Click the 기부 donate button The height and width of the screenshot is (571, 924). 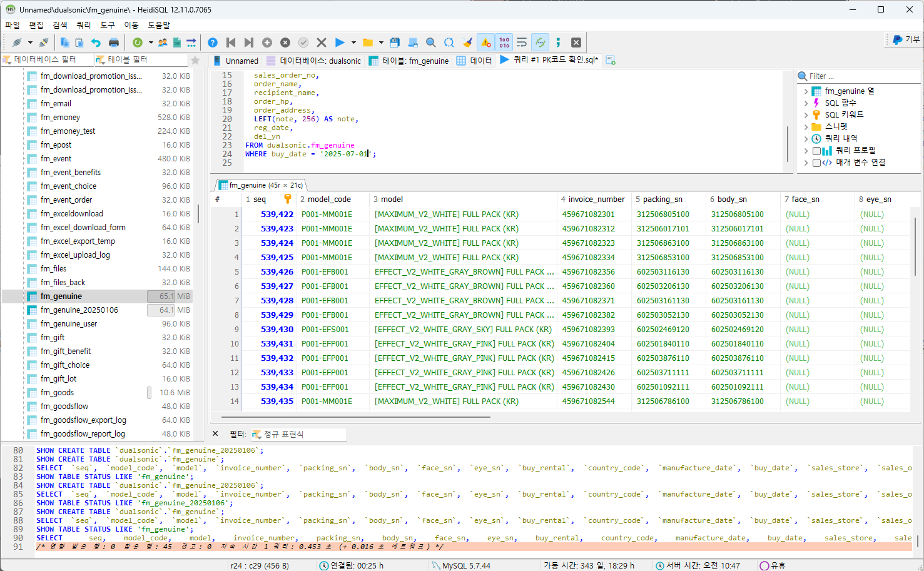coord(905,39)
